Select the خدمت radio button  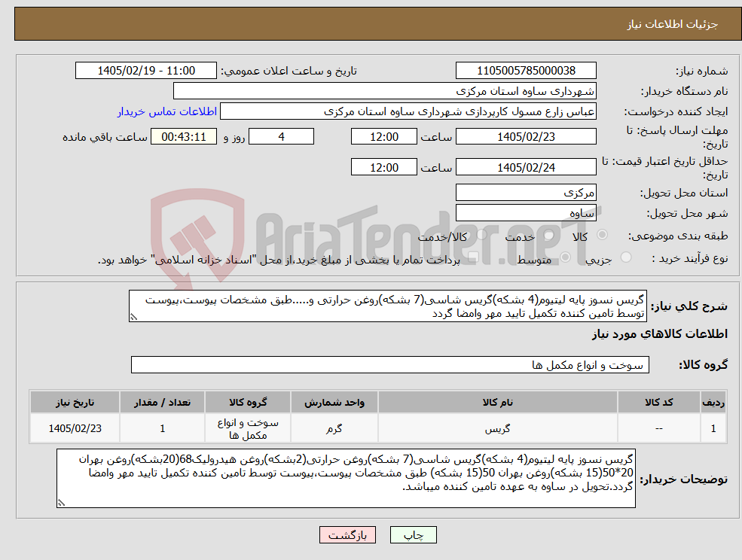[549, 235]
